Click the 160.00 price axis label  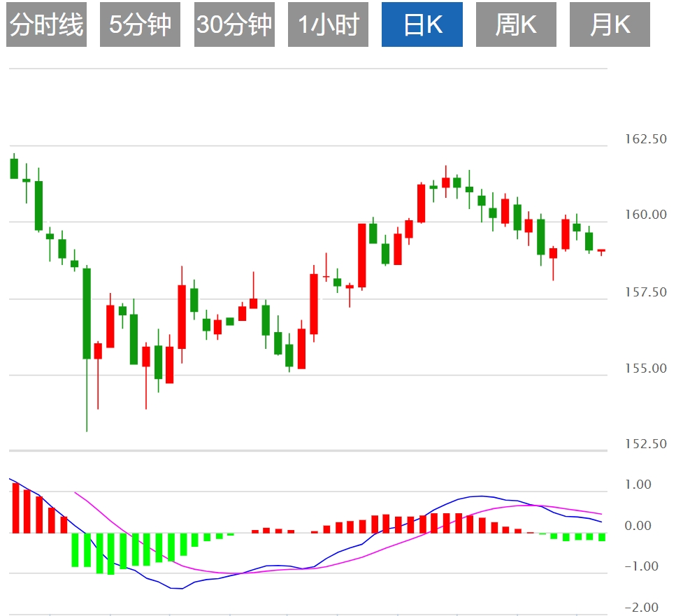(645, 215)
